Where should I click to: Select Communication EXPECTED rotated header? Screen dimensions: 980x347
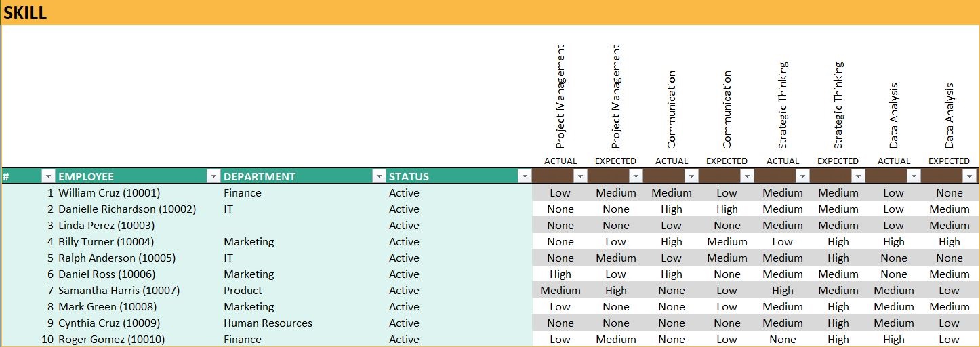click(x=727, y=109)
